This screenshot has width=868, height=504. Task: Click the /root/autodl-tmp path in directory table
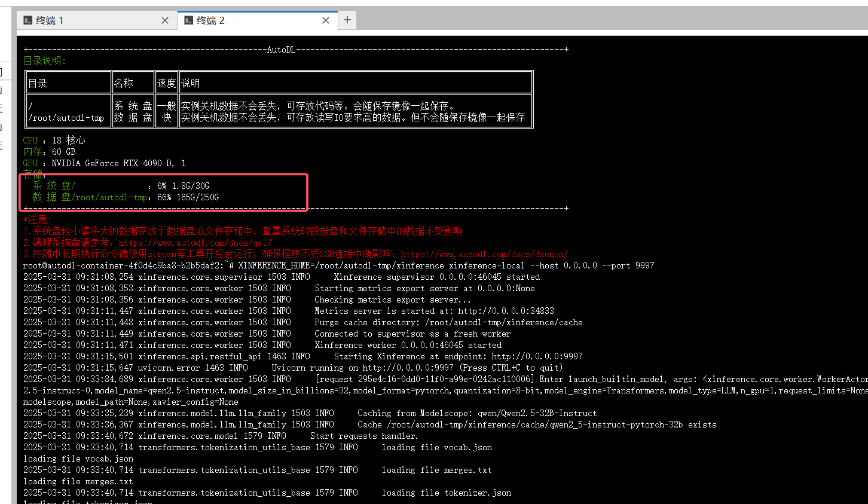[x=66, y=118]
